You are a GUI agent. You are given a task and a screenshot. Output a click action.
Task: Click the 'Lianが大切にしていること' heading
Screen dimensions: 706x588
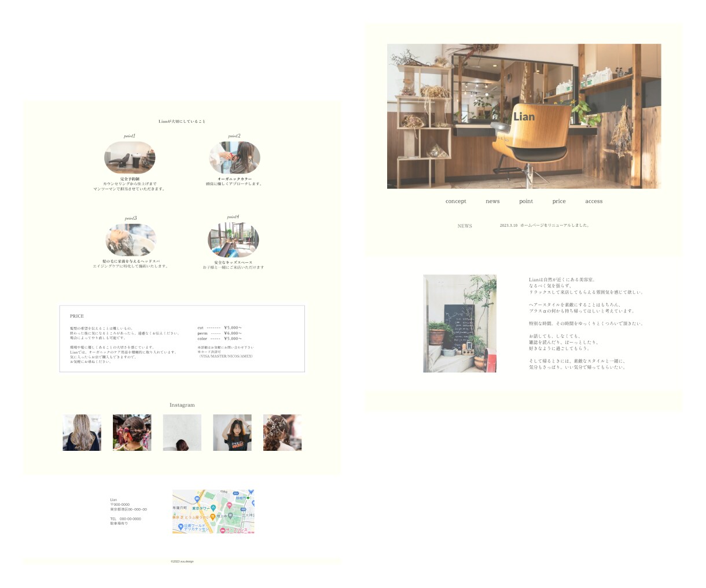tap(182, 122)
